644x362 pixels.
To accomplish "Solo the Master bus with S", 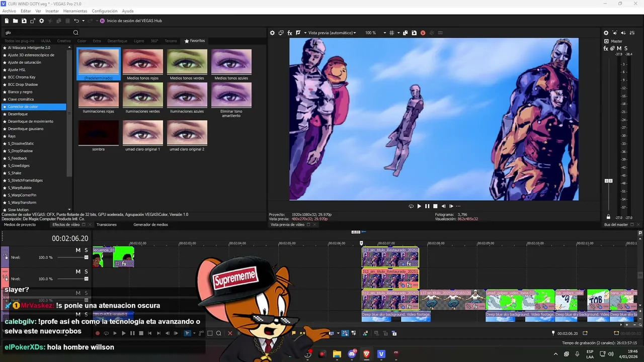I will [x=625, y=48].
